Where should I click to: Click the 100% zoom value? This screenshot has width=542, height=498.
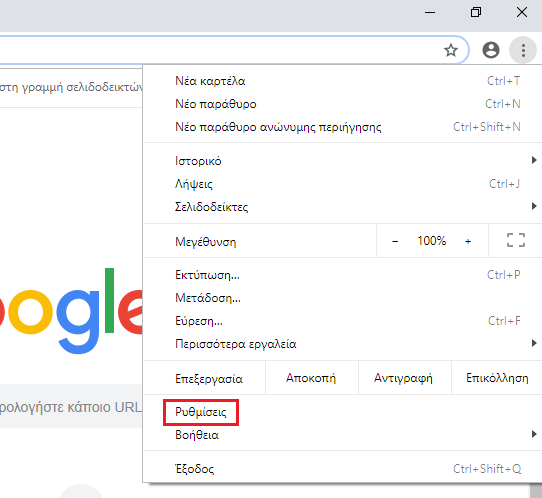tap(431, 241)
